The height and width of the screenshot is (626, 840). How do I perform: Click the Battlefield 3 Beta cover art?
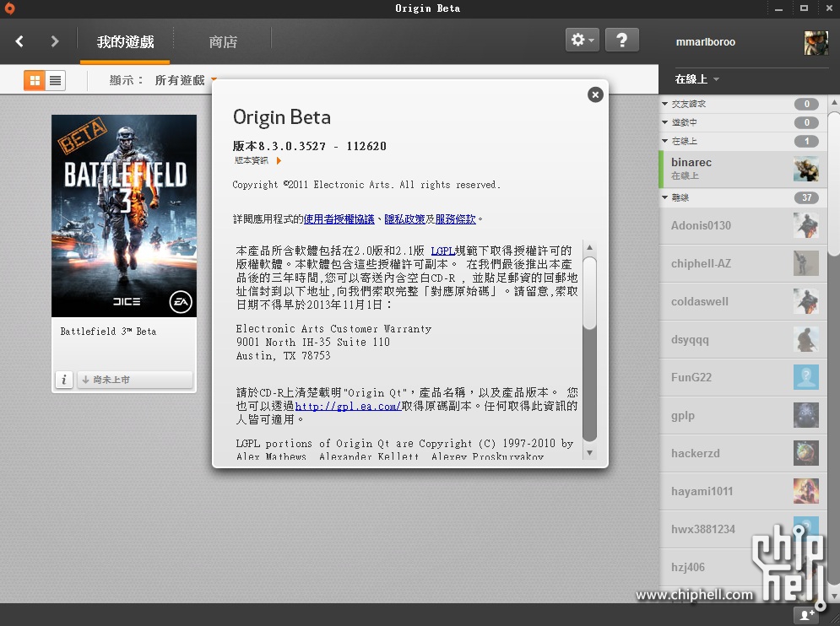click(124, 216)
